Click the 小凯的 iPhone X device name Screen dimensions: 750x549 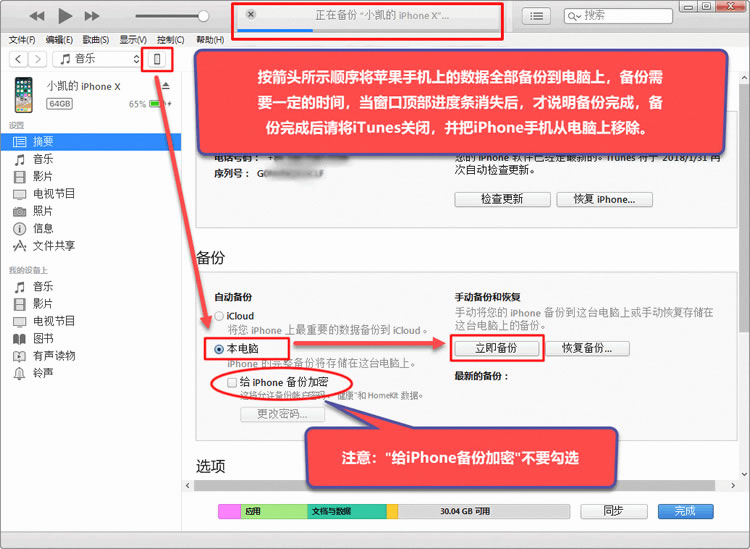(x=83, y=87)
